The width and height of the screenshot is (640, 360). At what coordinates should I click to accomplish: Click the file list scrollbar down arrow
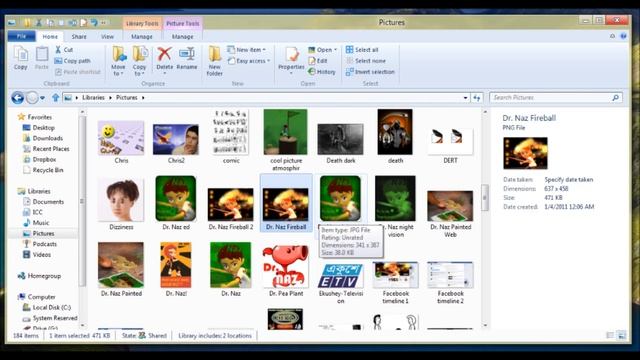[x=485, y=325]
